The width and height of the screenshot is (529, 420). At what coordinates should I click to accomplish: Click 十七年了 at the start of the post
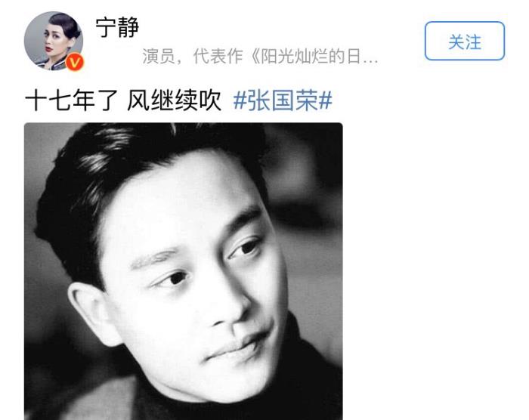(x=71, y=100)
